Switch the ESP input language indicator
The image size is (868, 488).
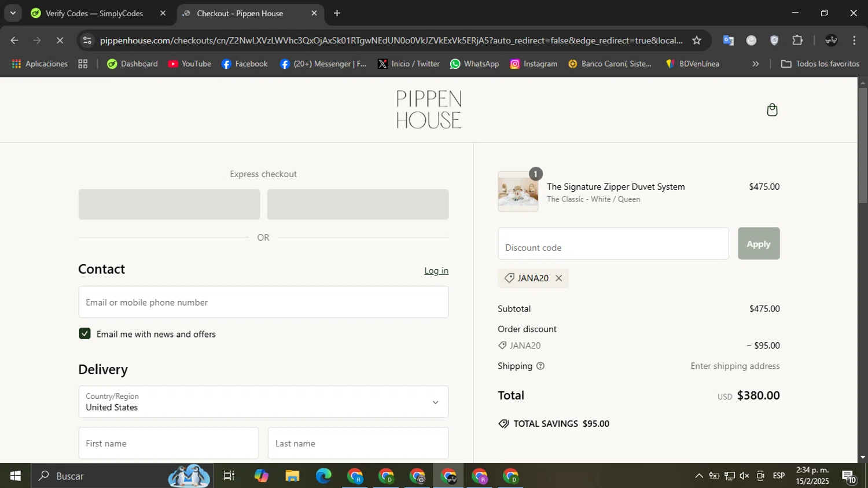click(x=779, y=476)
